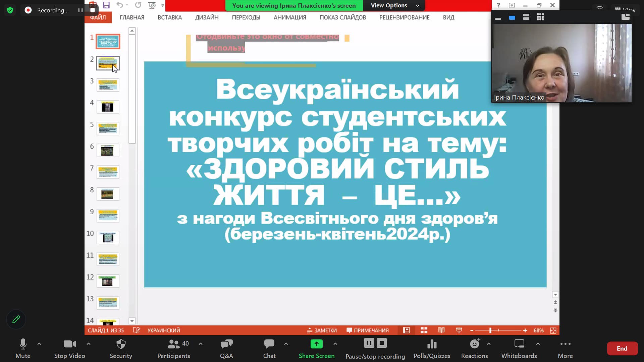The width and height of the screenshot is (644, 362).
Task: Expand reactions options caret
Action: (489, 344)
